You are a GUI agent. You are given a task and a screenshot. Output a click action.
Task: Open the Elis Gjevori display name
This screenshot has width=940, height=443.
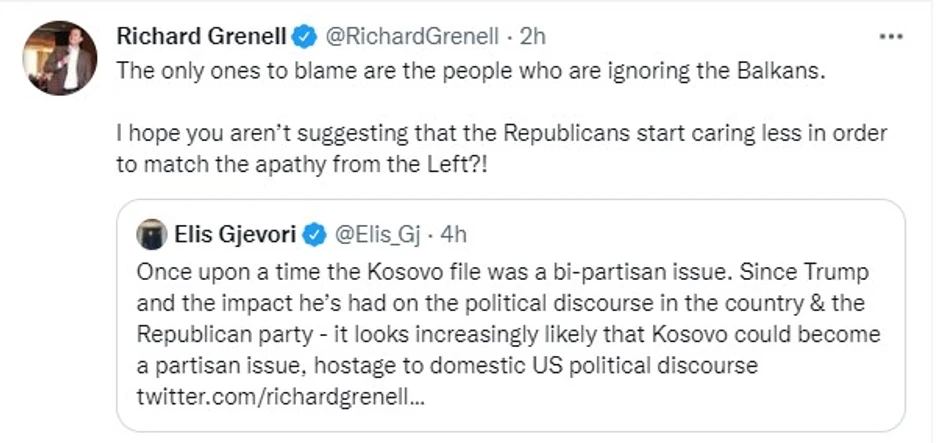(x=237, y=235)
